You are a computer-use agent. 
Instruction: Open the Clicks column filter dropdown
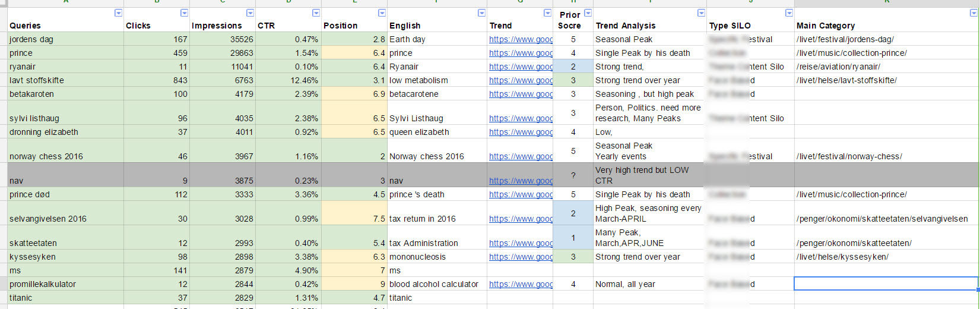[184, 13]
